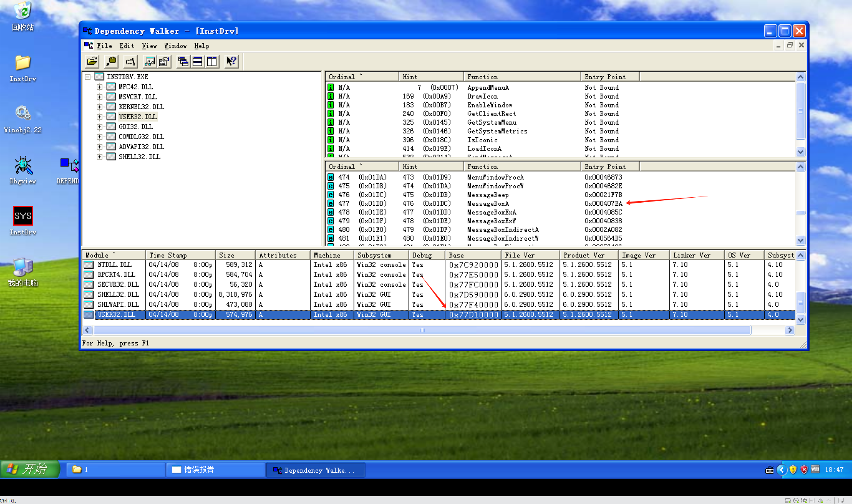Select the MessageBoxA export function row

(x=487, y=203)
